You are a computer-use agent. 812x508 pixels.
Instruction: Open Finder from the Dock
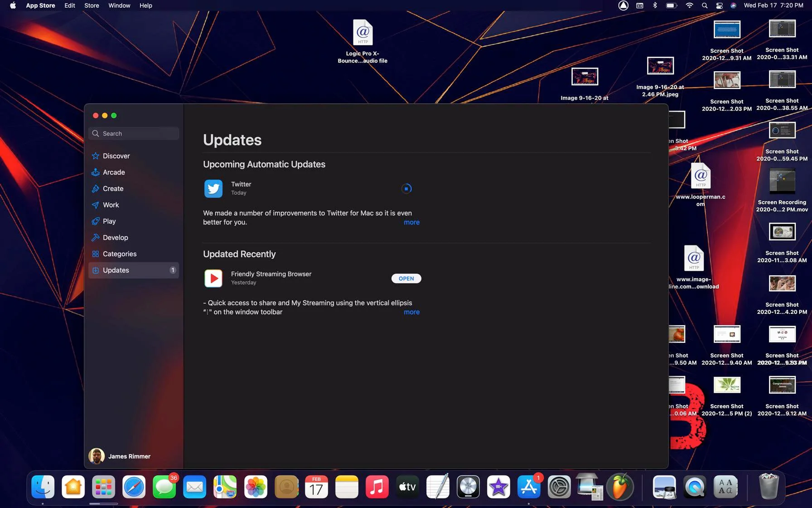click(43, 487)
